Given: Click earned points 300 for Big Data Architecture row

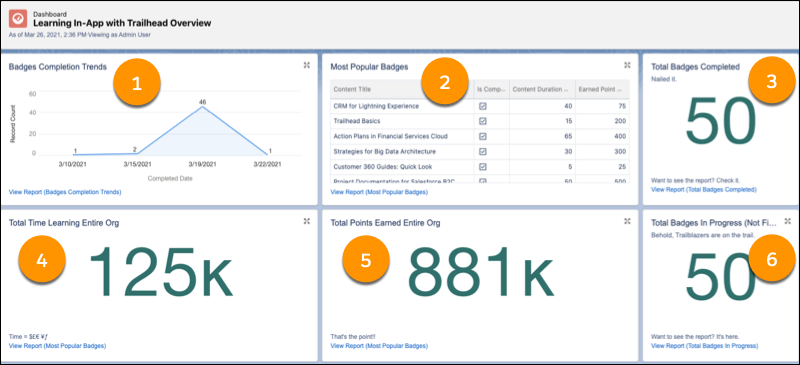Looking at the screenshot, I should point(621,152).
